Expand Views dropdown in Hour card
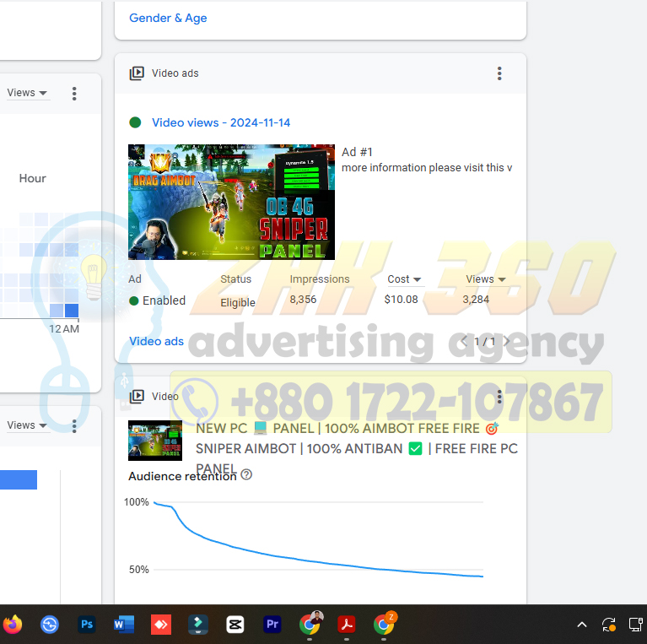 click(x=27, y=93)
